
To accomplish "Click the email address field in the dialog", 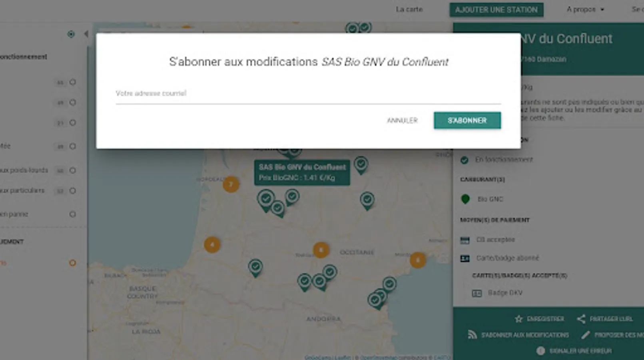I will click(308, 94).
